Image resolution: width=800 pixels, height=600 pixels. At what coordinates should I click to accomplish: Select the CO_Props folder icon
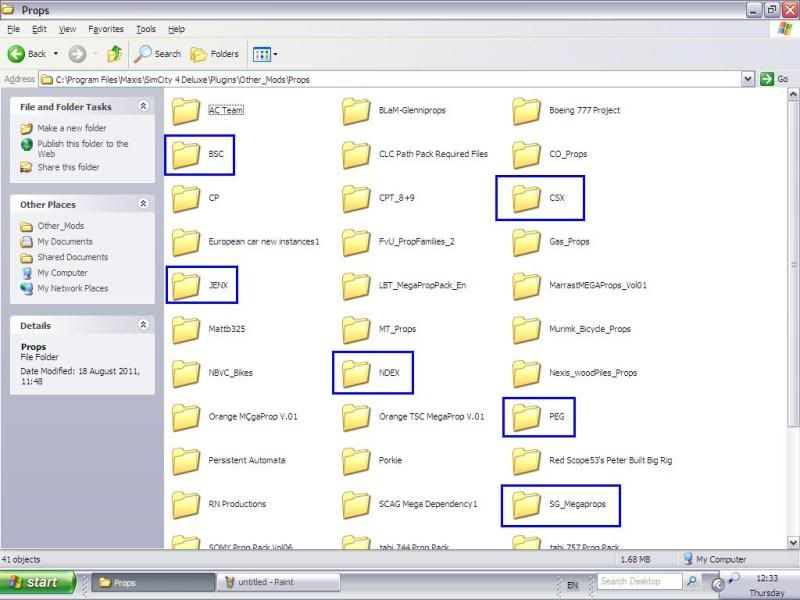[x=527, y=155]
